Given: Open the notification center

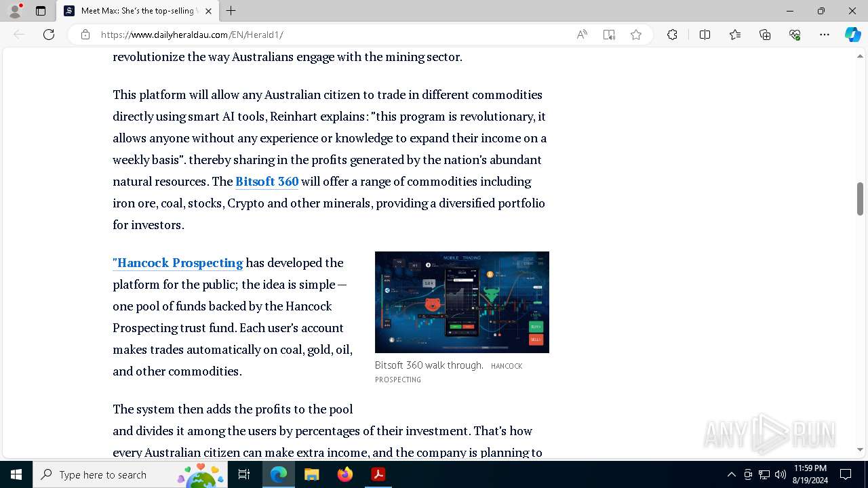Looking at the screenshot, I should tap(846, 474).
